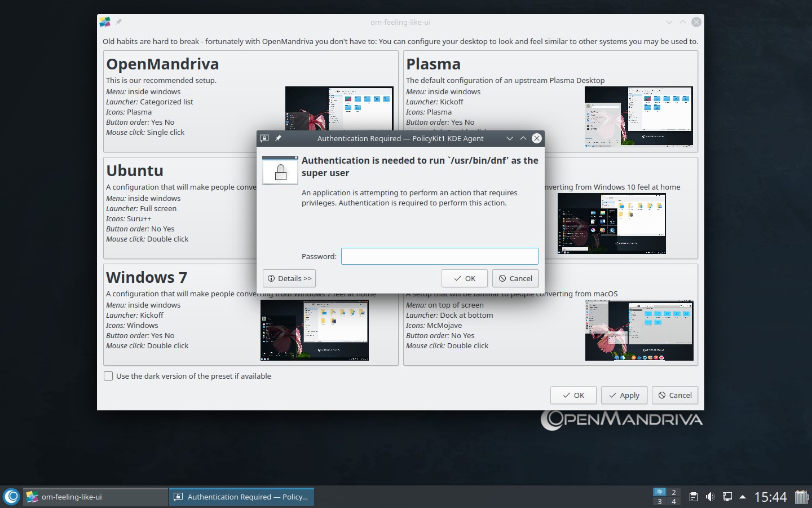
Task: Pin the om-feeling-like-ui window
Action: click(118, 22)
